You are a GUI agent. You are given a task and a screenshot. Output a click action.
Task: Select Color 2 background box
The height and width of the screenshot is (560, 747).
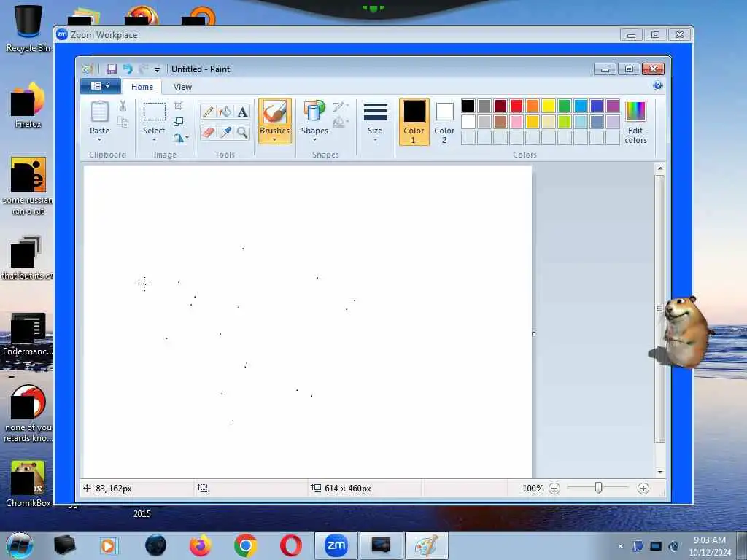tap(444, 122)
